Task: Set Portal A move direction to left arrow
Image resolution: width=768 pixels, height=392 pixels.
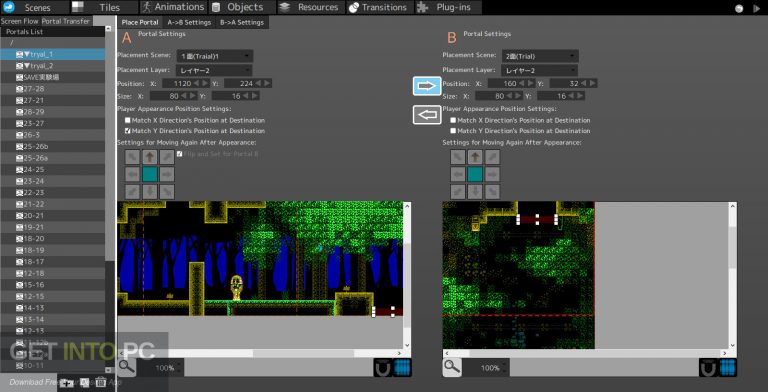Action: (x=133, y=174)
